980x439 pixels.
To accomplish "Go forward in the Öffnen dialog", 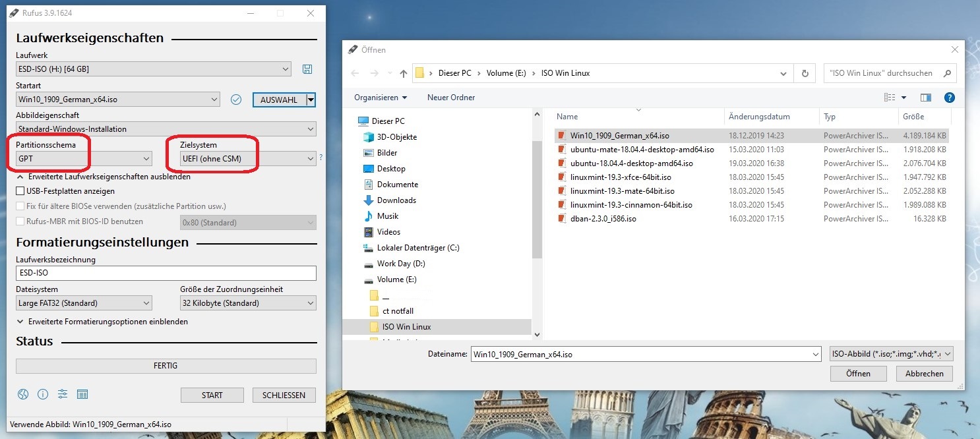I will pos(375,73).
